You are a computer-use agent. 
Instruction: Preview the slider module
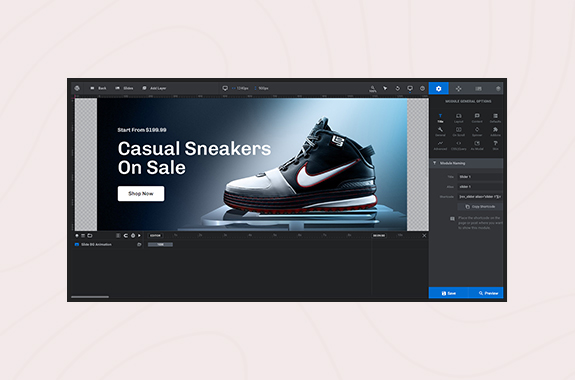tap(486, 293)
